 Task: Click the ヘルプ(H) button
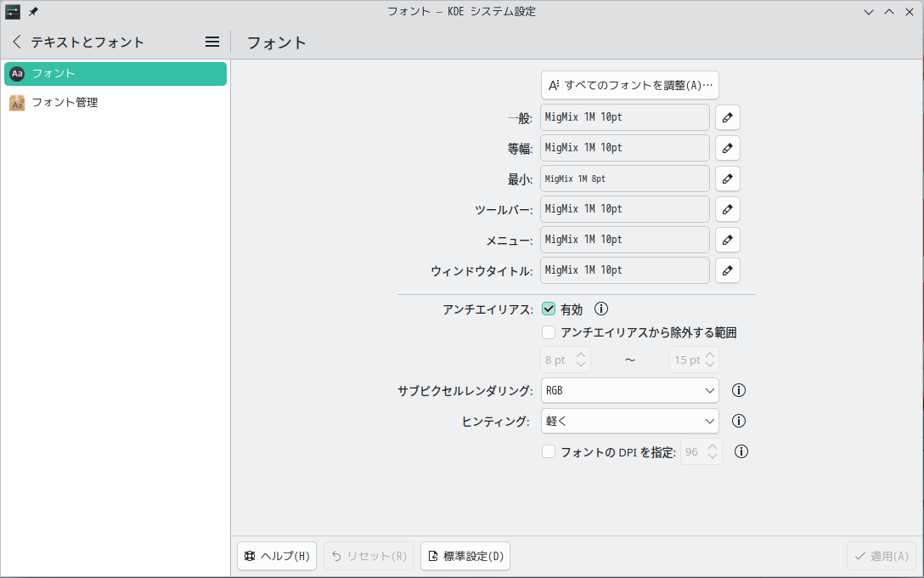[x=277, y=556]
